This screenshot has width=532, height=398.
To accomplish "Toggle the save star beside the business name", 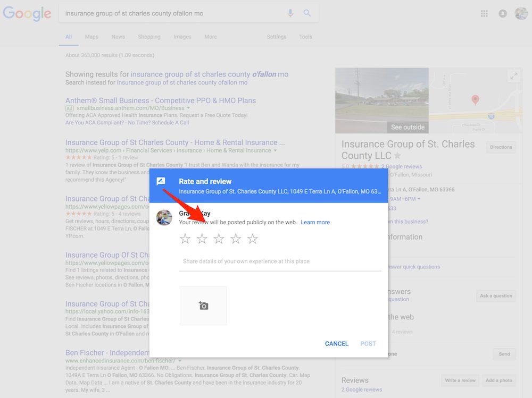I will tap(397, 156).
